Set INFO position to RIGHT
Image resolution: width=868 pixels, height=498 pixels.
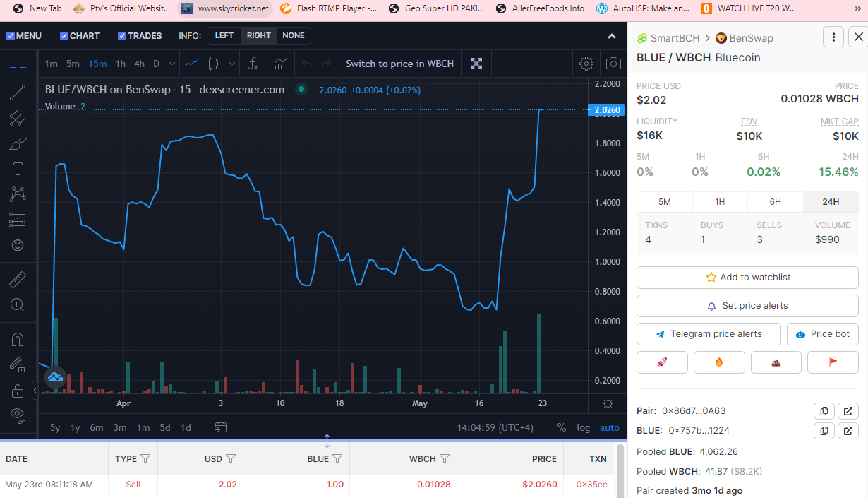point(259,35)
